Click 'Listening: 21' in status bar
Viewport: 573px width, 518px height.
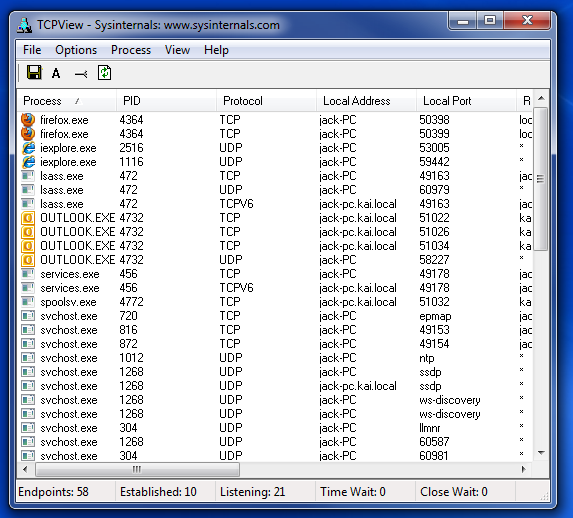253,492
